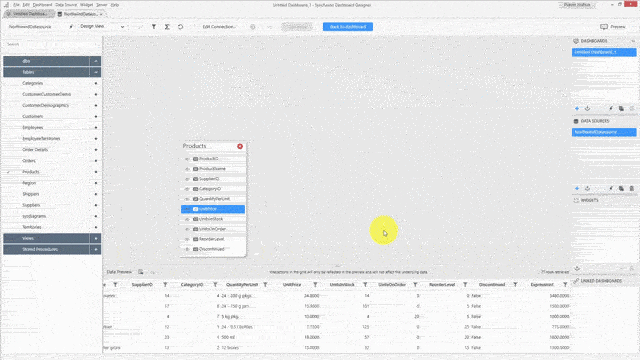Screen dimensions: 640x360
Task: Click the Back to dashboard button
Action: (348, 27)
